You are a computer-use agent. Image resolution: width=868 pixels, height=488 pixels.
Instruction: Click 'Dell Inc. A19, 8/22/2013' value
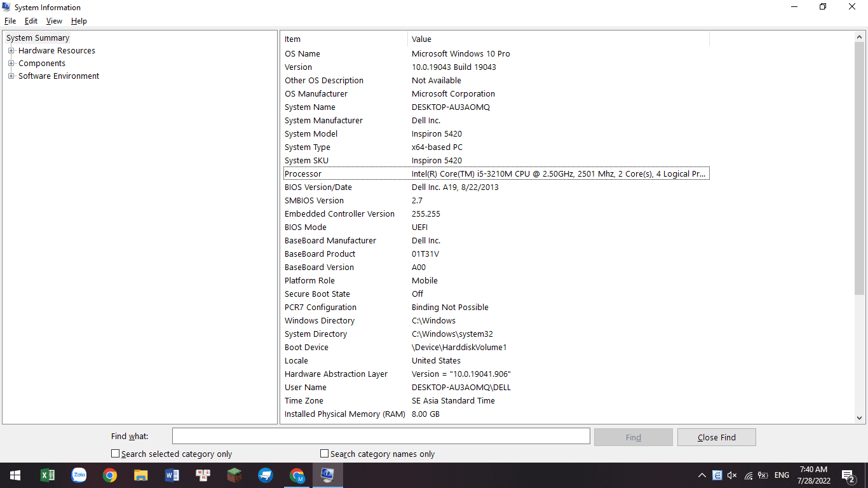tap(455, 187)
